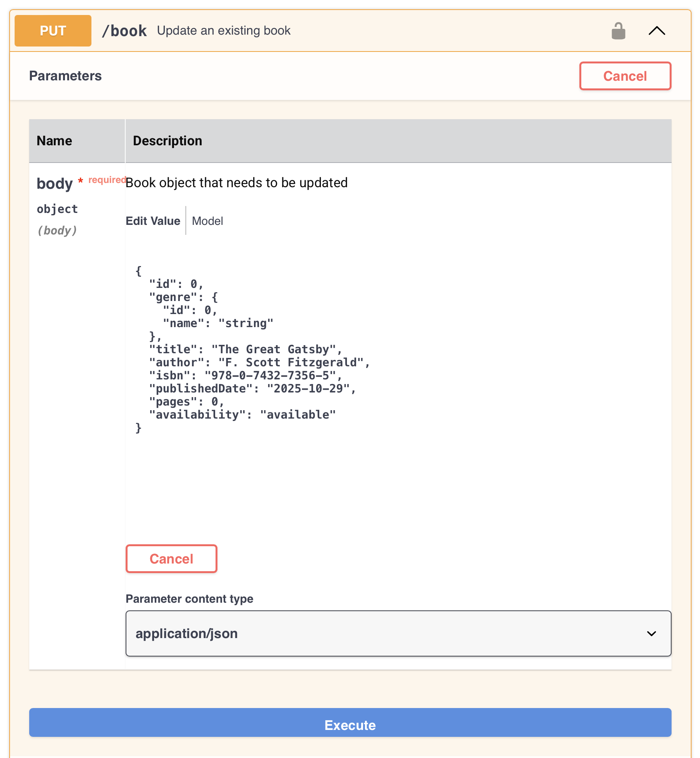Screen dimensions: 700x758
Task: Click the Parameters section heading
Action: (x=65, y=76)
